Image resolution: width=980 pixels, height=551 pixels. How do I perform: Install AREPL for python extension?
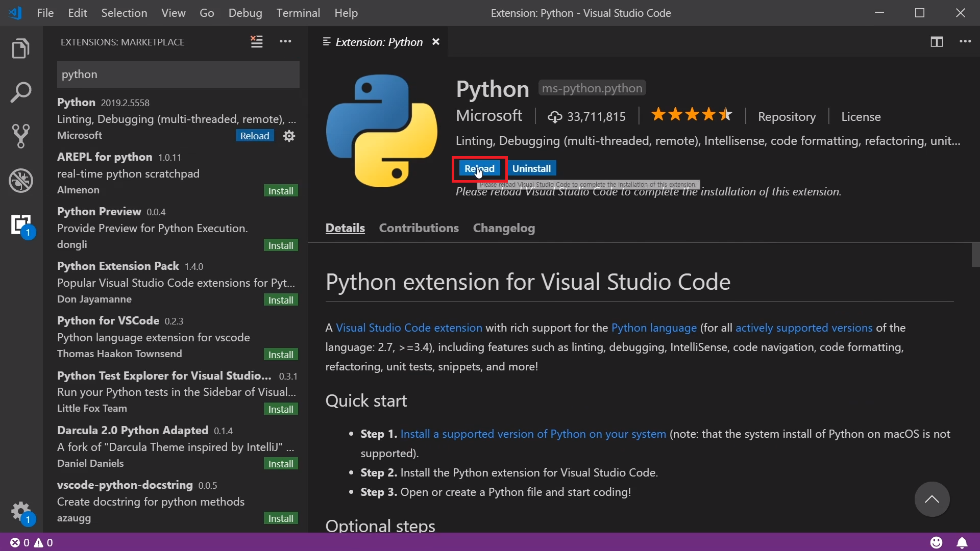(281, 191)
